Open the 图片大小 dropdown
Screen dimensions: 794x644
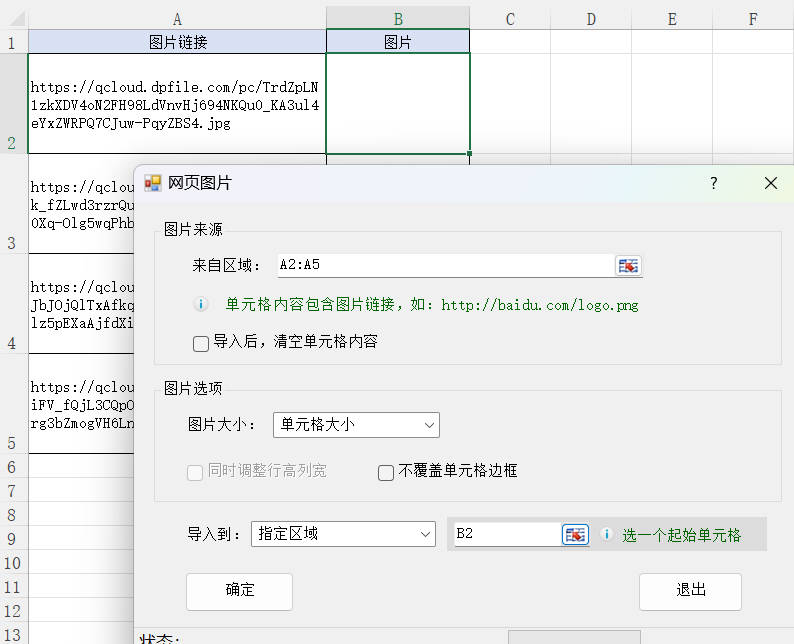[x=356, y=425]
